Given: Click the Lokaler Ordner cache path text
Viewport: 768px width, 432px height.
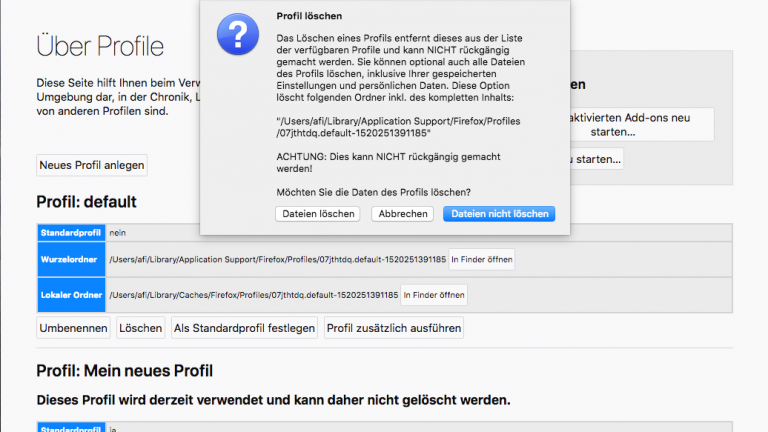Looking at the screenshot, I should coord(254,295).
